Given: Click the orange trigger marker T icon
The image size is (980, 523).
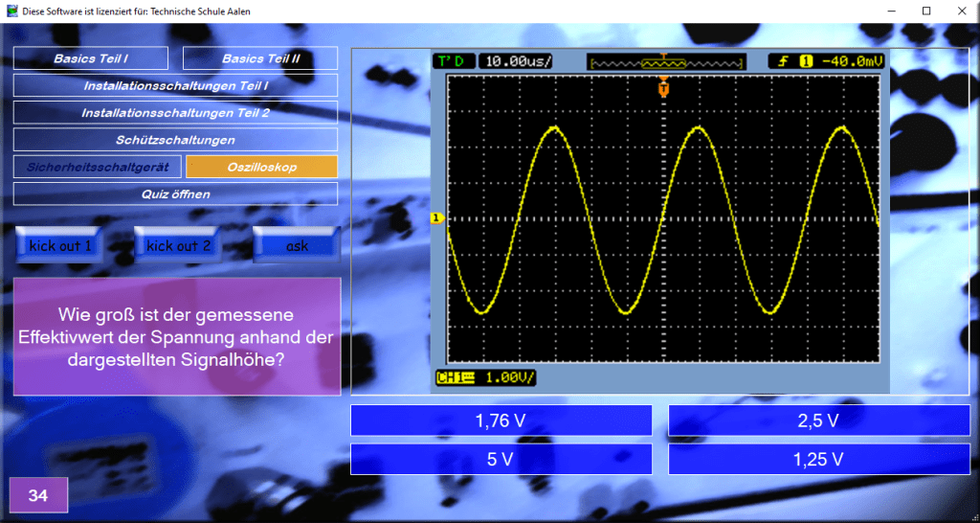Looking at the screenshot, I should click(x=663, y=89).
